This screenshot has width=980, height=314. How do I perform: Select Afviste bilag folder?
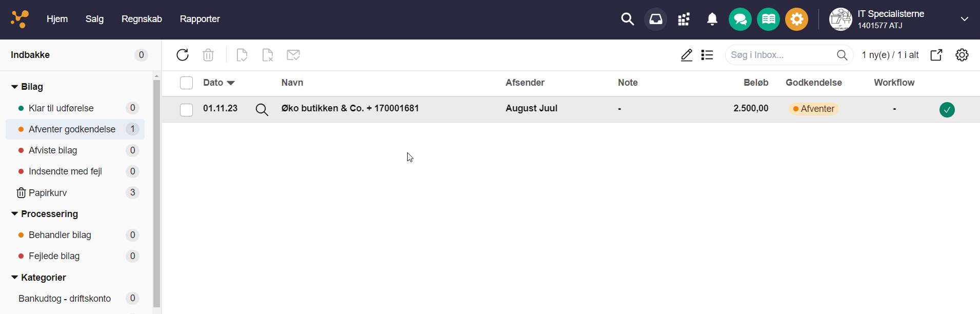(x=53, y=150)
